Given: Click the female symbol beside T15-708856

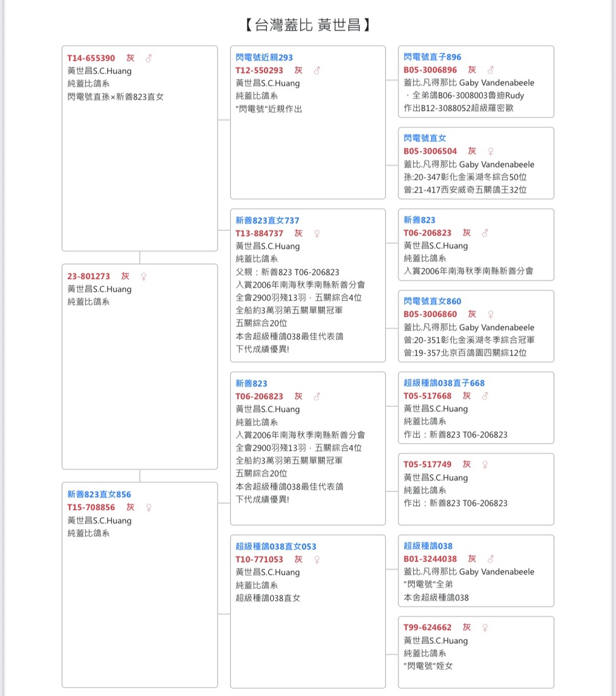Looking at the screenshot, I should (x=149, y=508).
